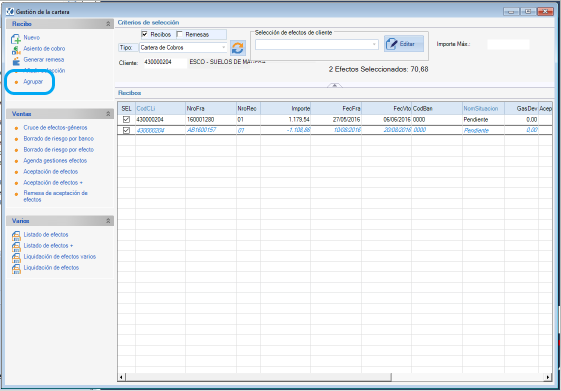Sort by NomSituacion column header
This screenshot has height=391, width=561.
(483, 108)
